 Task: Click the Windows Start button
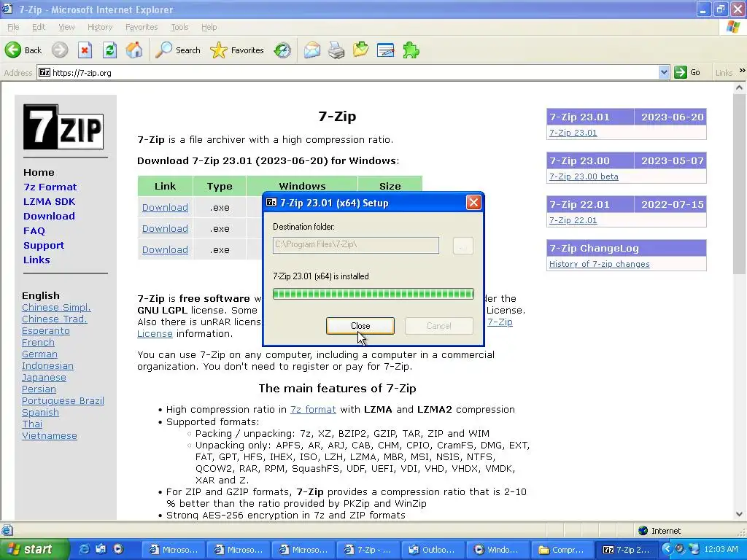34,550
